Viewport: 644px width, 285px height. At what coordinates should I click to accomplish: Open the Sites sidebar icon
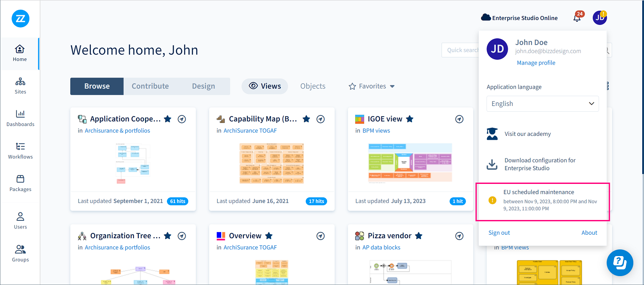click(x=20, y=85)
